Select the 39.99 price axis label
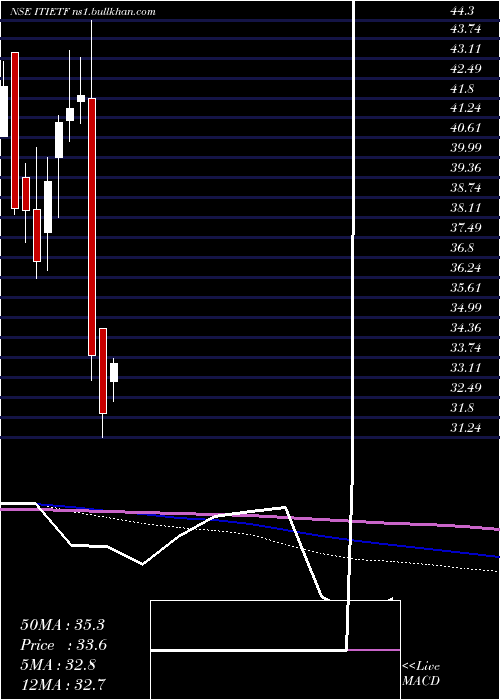 (466, 149)
